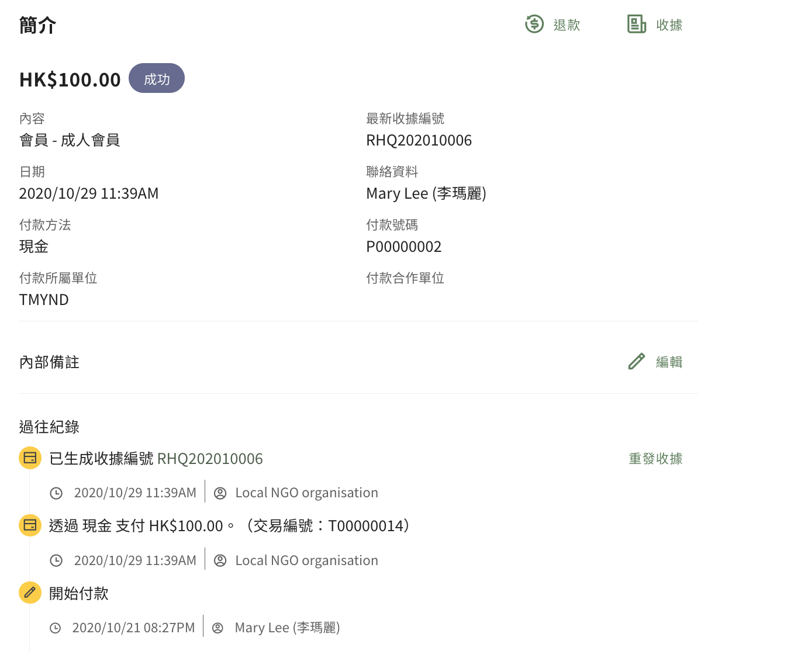This screenshot has width=787, height=672.
Task: Click the 成功 status badge
Action: [x=156, y=78]
